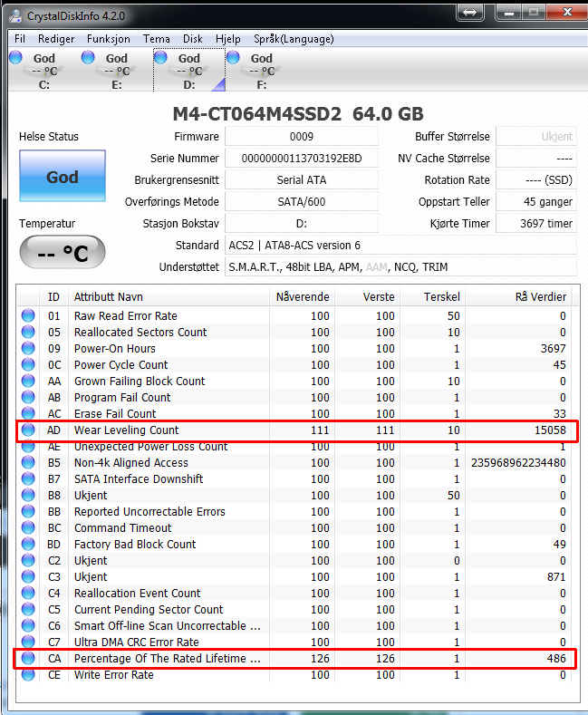
Task: Click the Attributt Navn column header
Action: tap(169, 297)
